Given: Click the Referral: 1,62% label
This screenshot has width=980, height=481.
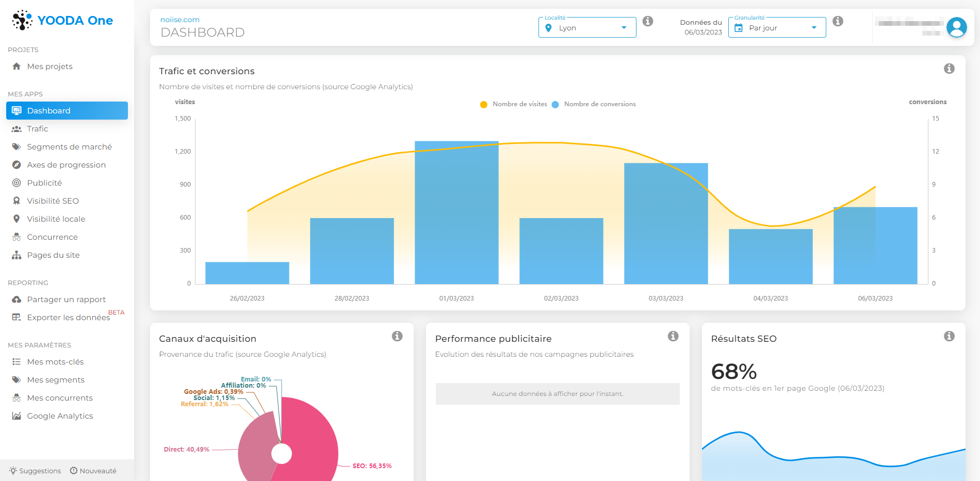Looking at the screenshot, I should tap(204, 404).
